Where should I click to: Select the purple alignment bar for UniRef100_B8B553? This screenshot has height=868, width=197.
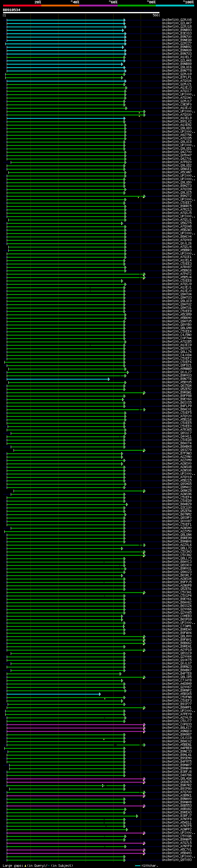coord(76,806)
